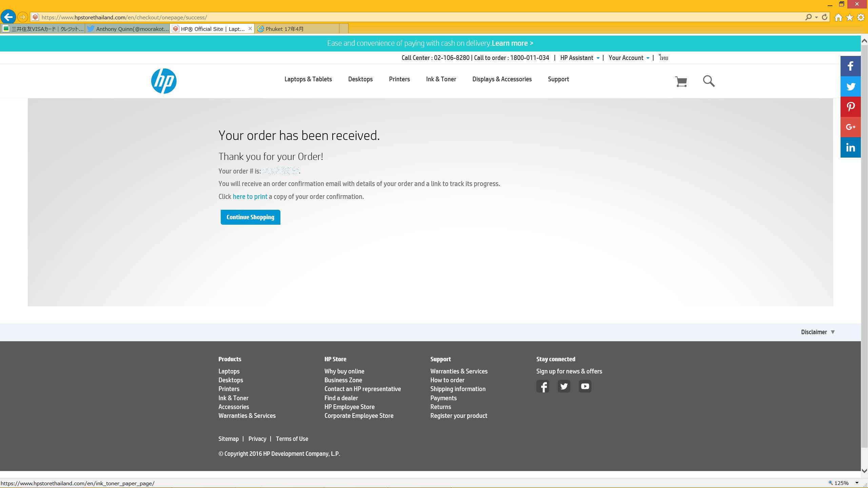Open browser tools gear icon

[x=861, y=17]
